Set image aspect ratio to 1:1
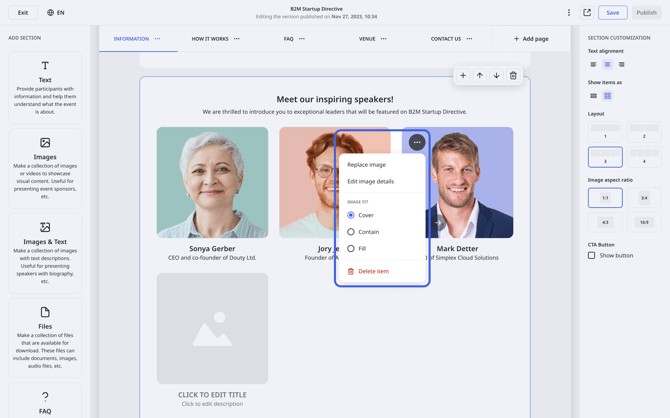 [x=605, y=198]
